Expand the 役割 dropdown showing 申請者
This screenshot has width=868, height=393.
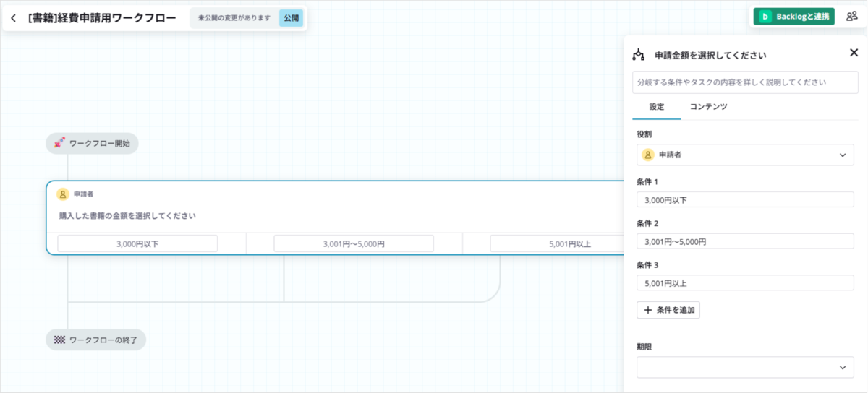coord(745,155)
